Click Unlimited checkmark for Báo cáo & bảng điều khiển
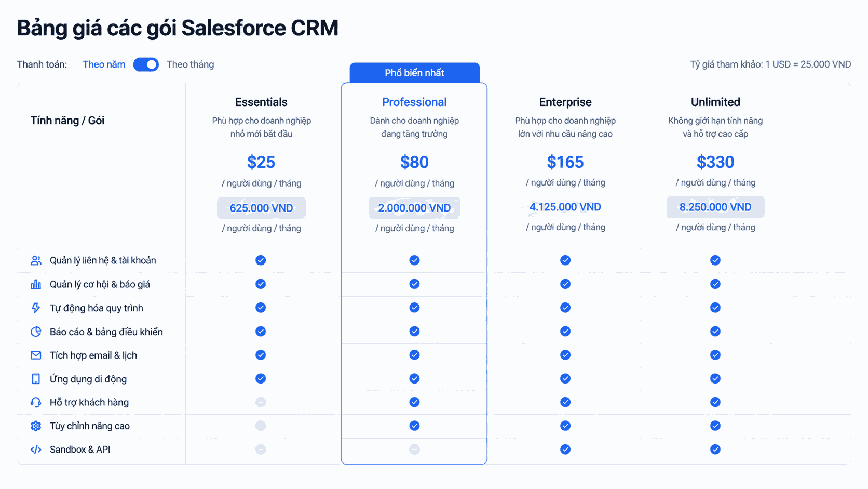This screenshot has width=868, height=489. point(715,332)
